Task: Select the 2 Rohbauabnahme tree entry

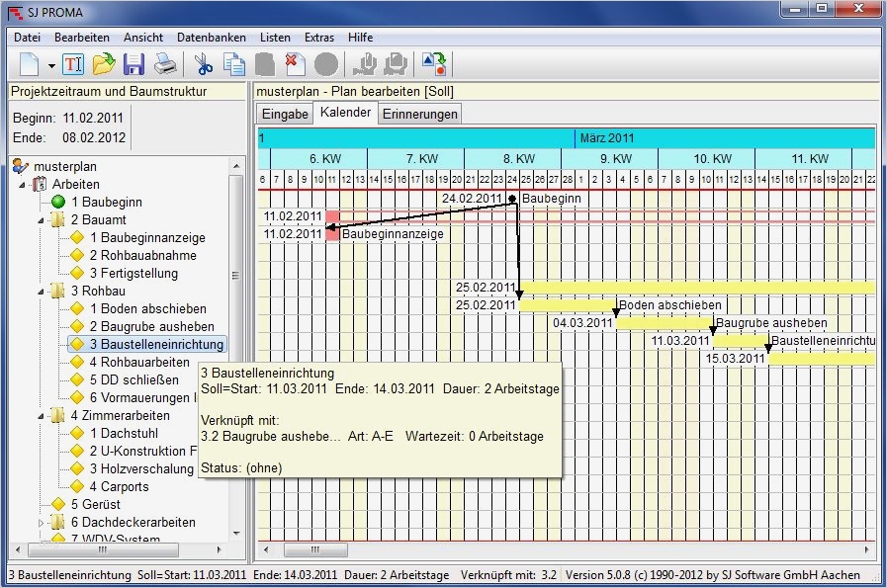Action: coord(141,255)
